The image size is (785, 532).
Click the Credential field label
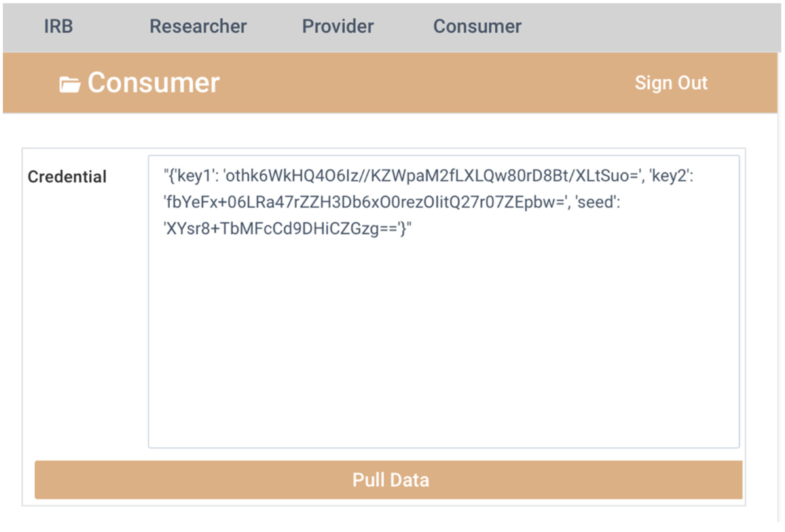(x=67, y=176)
